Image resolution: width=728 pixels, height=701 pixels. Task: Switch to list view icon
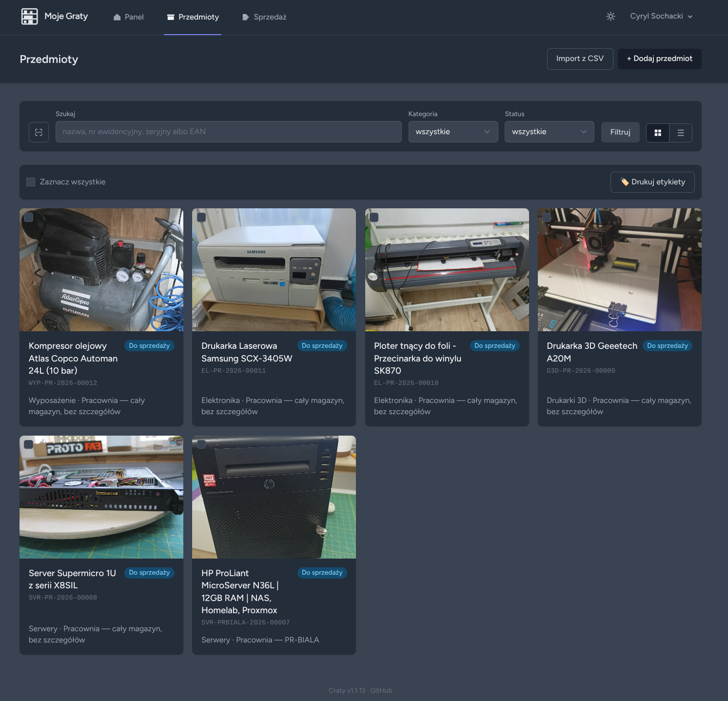681,133
